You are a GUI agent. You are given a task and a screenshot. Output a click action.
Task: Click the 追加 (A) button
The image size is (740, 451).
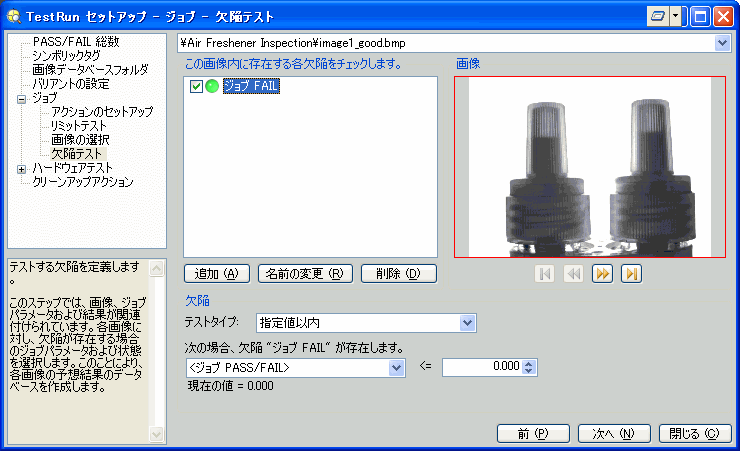[x=216, y=273]
